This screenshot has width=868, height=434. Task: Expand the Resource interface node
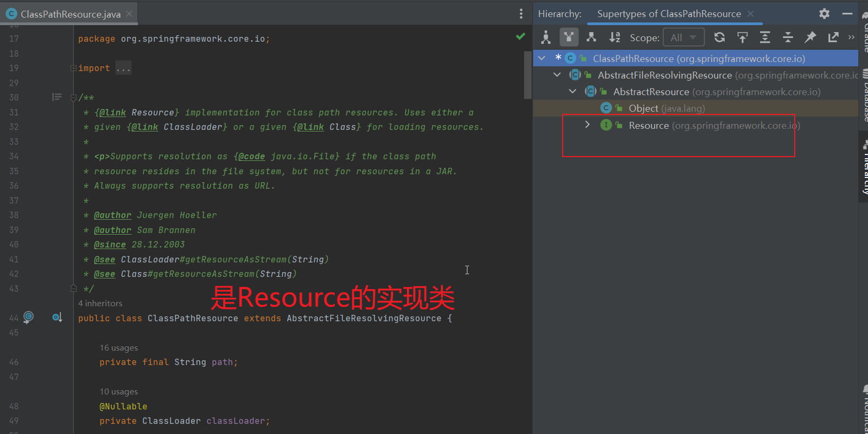(x=587, y=125)
